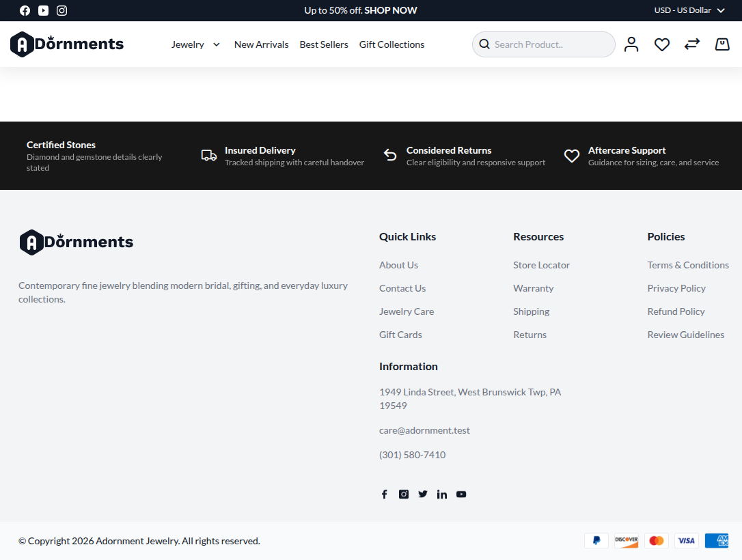Screen dimensions: 742x560
Task: Click the PayPal payment icon
Action: (x=596, y=541)
